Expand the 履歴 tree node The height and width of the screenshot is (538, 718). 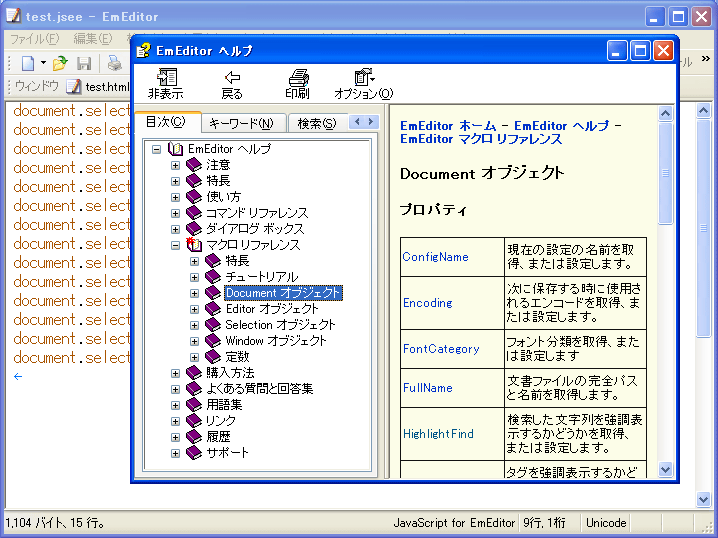click(175, 437)
